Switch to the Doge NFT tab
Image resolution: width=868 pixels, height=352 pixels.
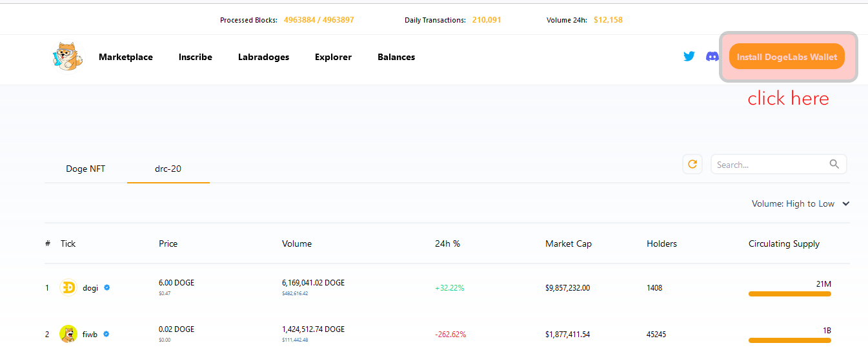coord(85,169)
